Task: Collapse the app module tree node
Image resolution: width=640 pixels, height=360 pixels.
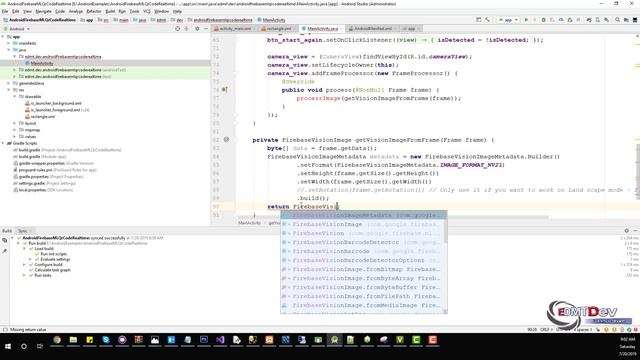Action: pos(3,37)
